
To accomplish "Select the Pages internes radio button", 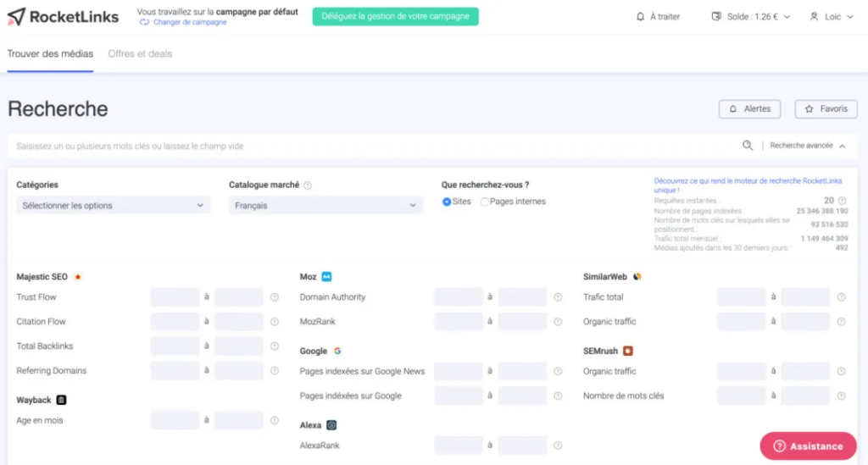I will pyautogui.click(x=485, y=202).
